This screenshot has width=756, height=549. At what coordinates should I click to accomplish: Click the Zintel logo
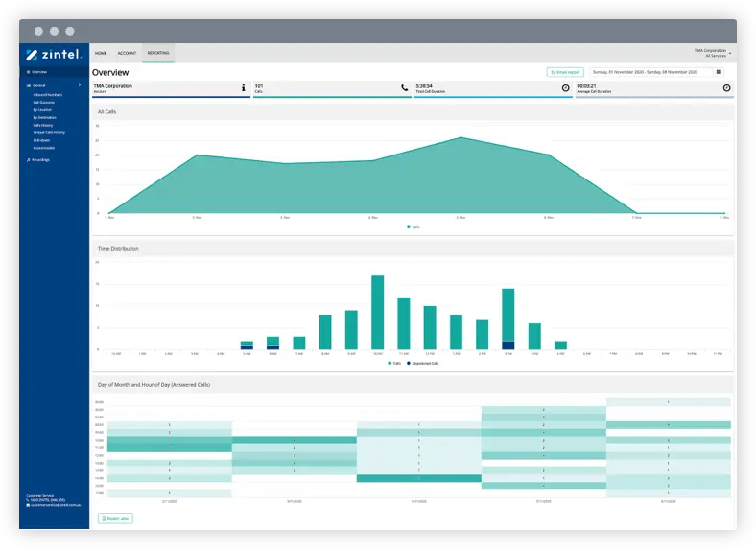tap(54, 55)
